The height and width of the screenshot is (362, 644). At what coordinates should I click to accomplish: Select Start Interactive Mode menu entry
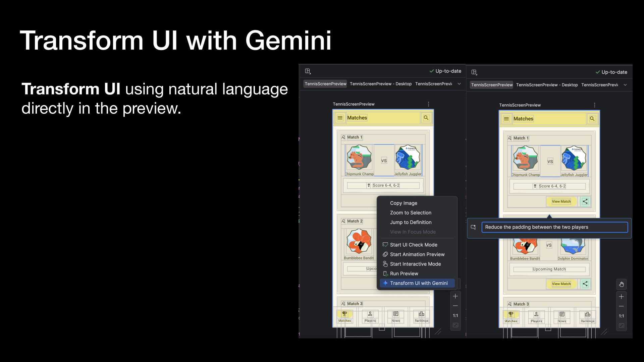point(415,264)
